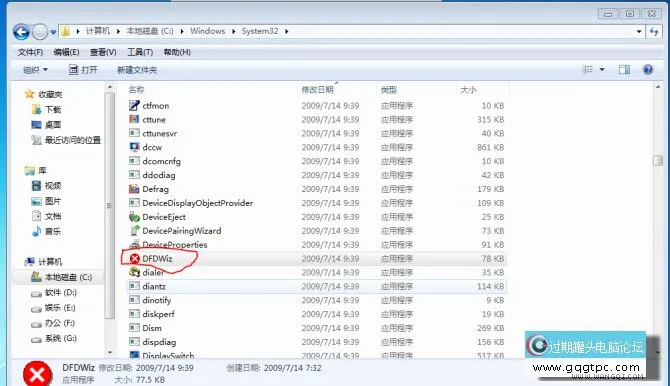The width and height of the screenshot is (670, 386).
Task: Select the DeviceDisplayObjectProvider file icon
Action: coord(134,203)
